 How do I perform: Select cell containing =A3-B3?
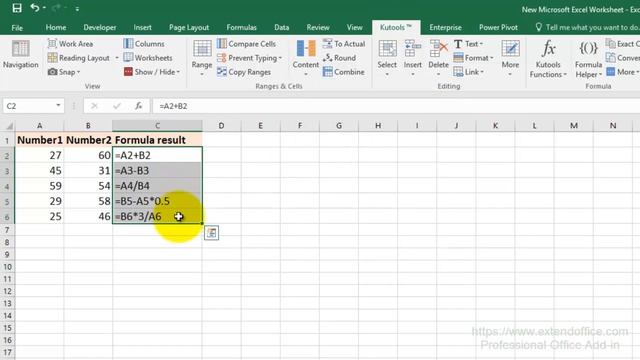(x=157, y=171)
